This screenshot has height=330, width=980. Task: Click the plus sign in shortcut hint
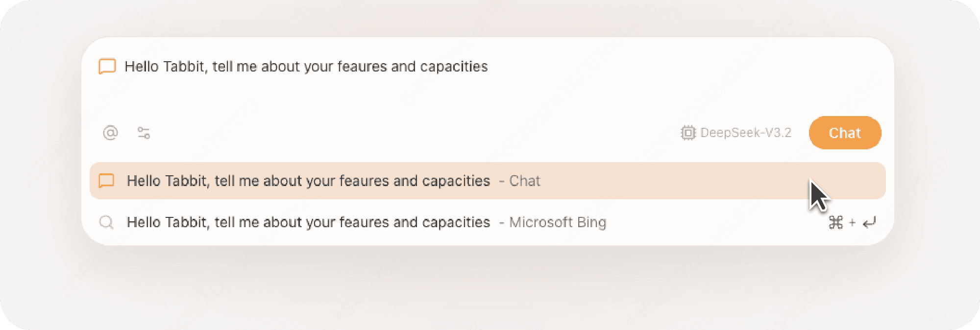point(852,223)
